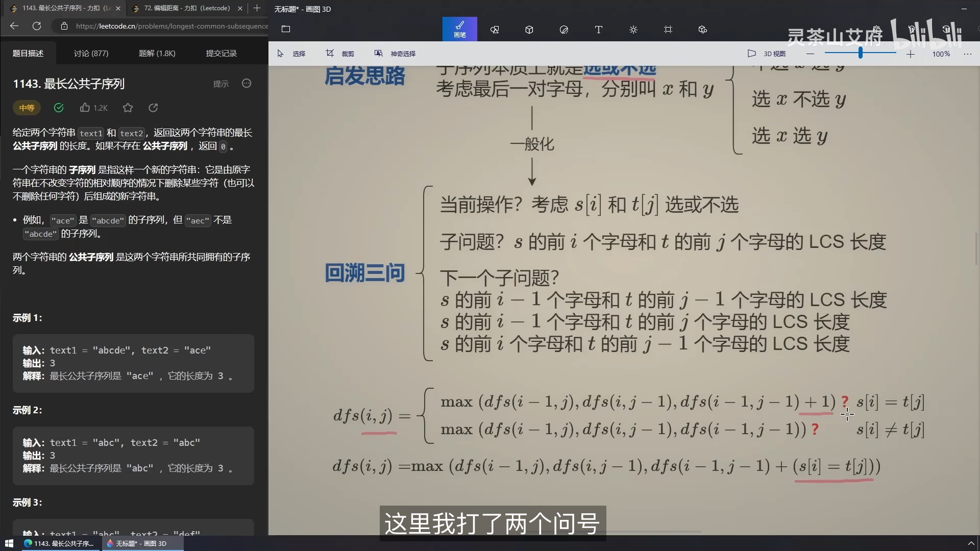Open the 2D shapes tool in Paint 3D
This screenshot has height=551, width=980.
point(495,30)
